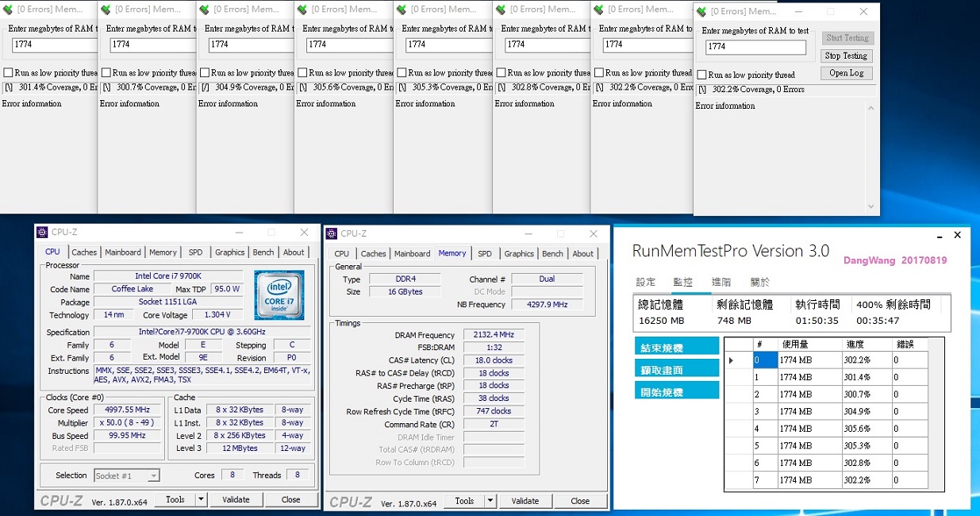The image size is (980, 516).
Task: Open the 關於 tab in RunMemTestPro
Action: click(x=759, y=282)
